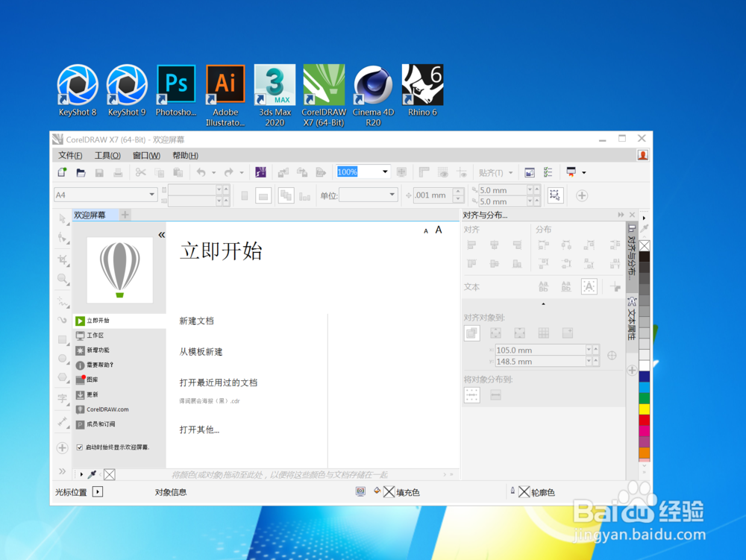Click the New document toolbar icon
This screenshot has height=560, width=746.
62,172
